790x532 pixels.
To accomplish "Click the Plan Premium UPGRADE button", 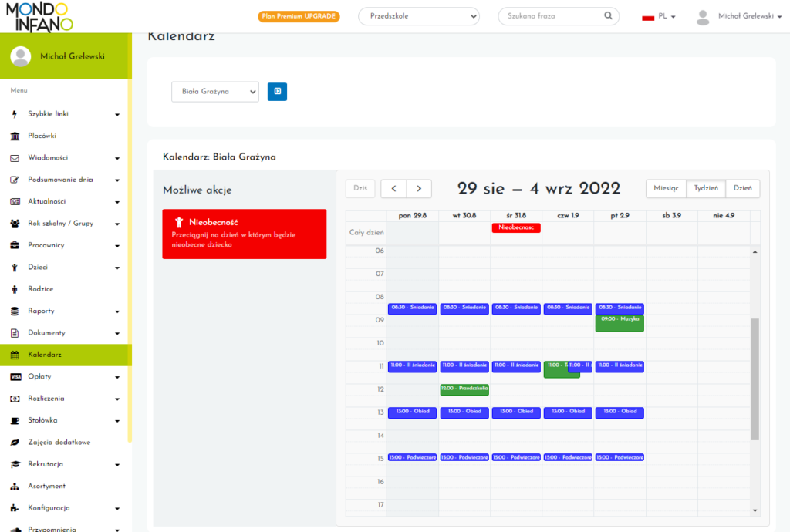I will point(299,16).
